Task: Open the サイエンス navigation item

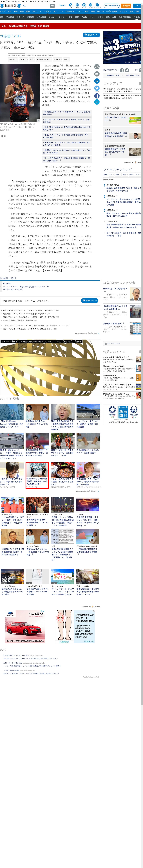Action: click(37, 12)
